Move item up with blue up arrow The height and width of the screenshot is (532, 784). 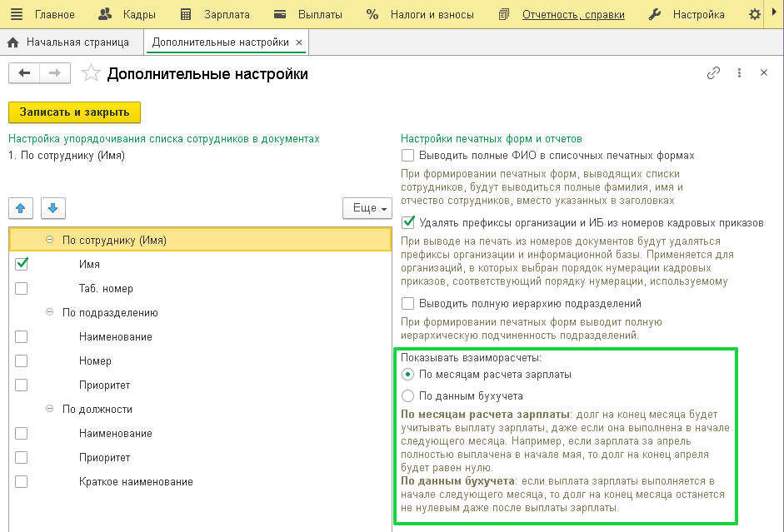pos(21,208)
